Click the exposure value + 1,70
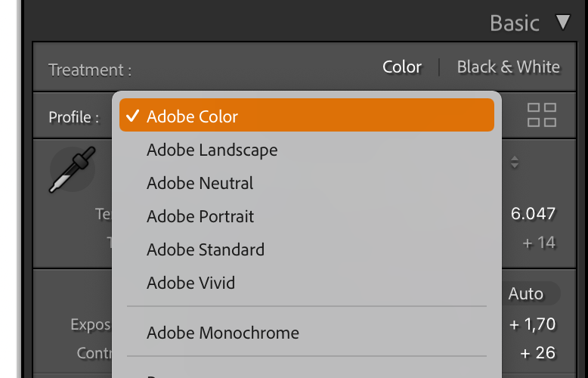Viewport: 588px width, 378px height. coord(533,324)
